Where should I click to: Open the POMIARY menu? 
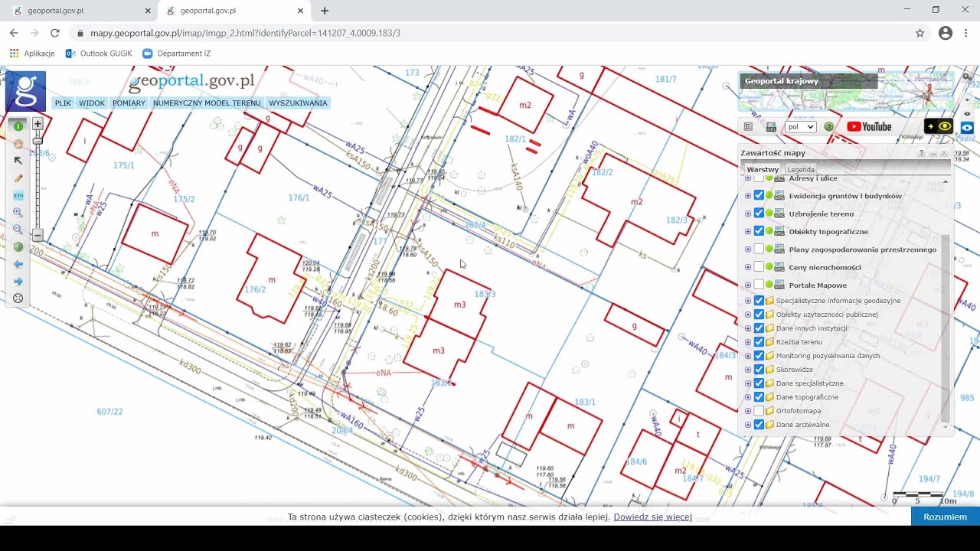point(129,103)
